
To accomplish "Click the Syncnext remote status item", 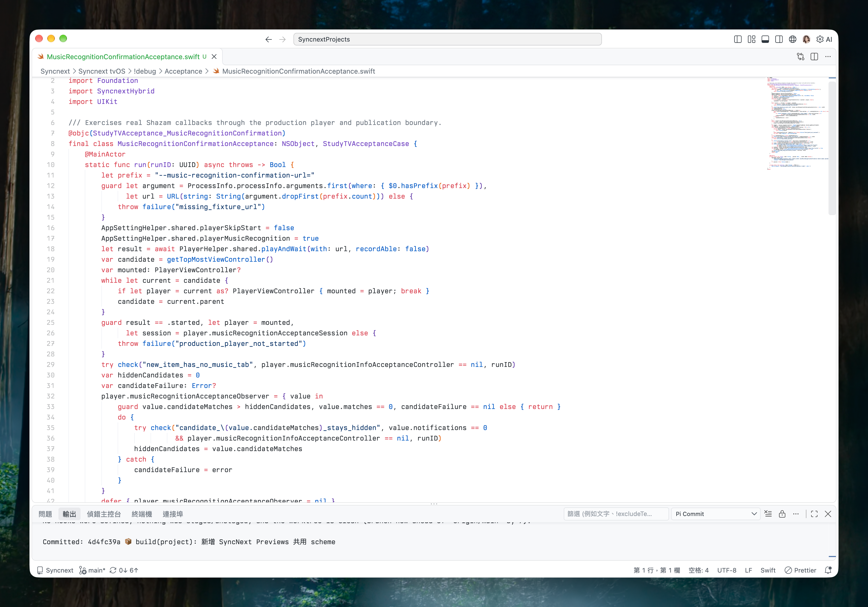I will [x=55, y=570].
